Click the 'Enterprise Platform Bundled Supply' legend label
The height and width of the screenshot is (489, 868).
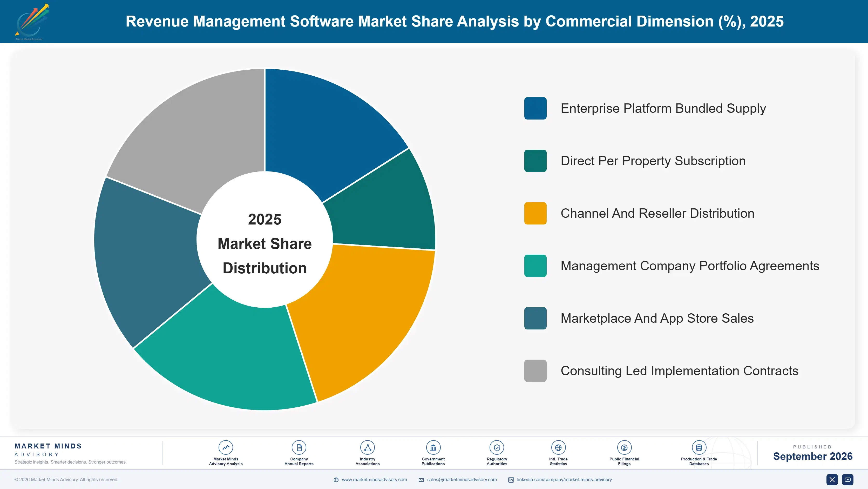click(x=663, y=109)
